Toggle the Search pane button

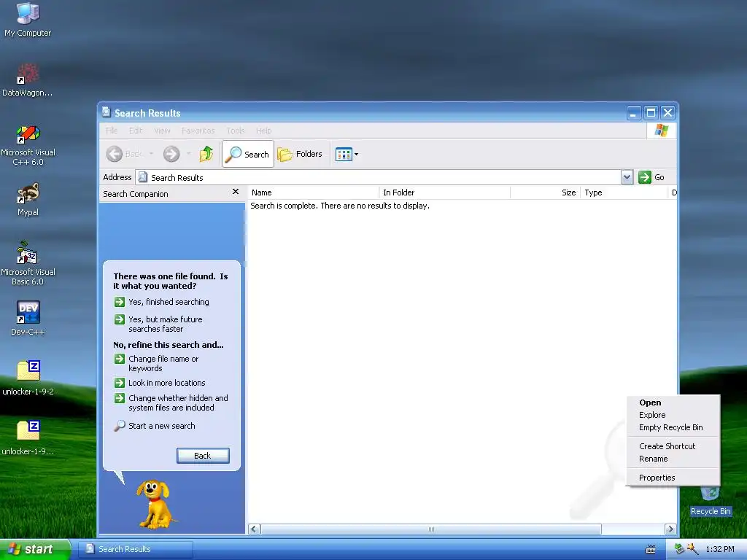248,154
